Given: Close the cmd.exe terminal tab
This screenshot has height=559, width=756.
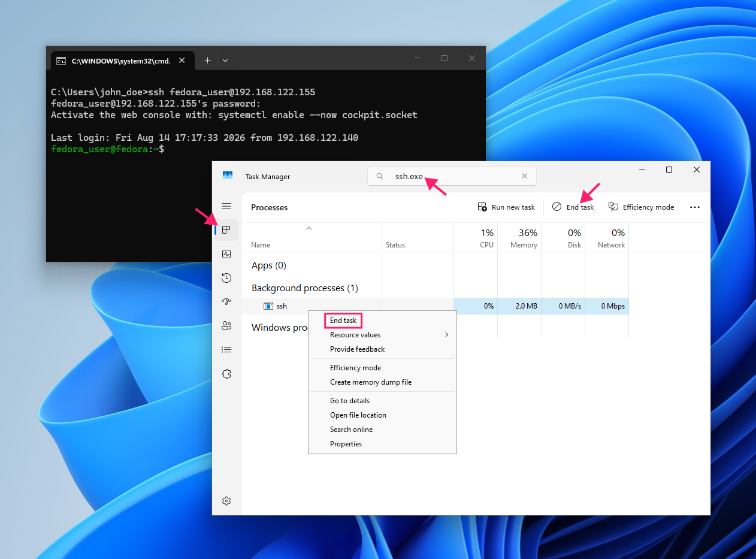Looking at the screenshot, I should pos(182,61).
